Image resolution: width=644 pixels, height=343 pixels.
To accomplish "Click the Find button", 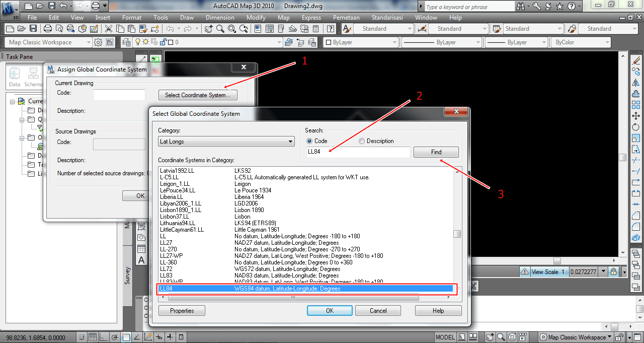I will click(x=436, y=152).
